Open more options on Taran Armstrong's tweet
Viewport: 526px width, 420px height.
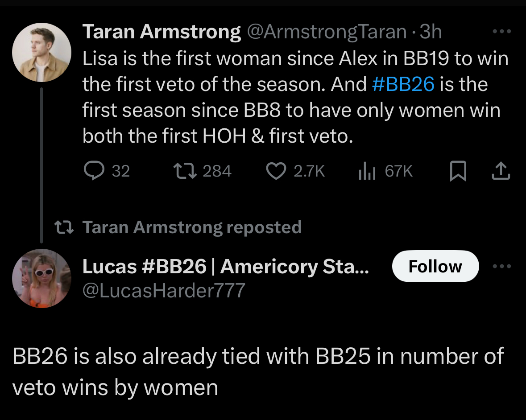click(x=501, y=32)
